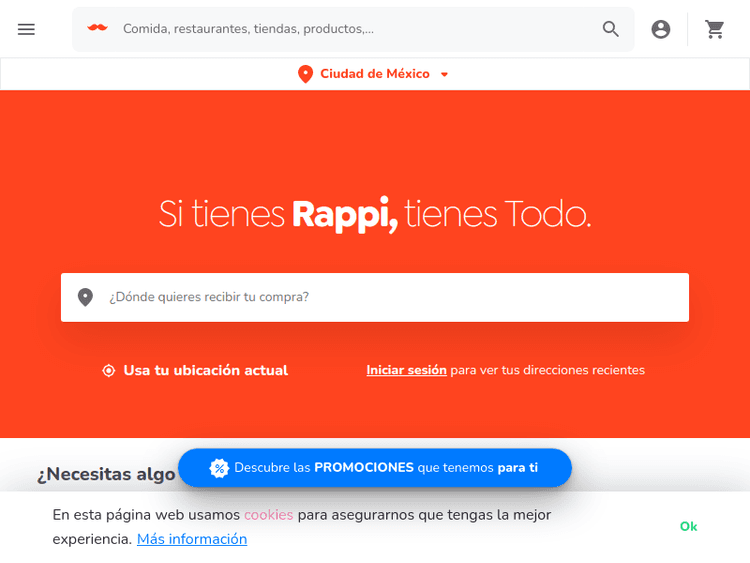Click the Rappi mustache logo

coord(98,28)
